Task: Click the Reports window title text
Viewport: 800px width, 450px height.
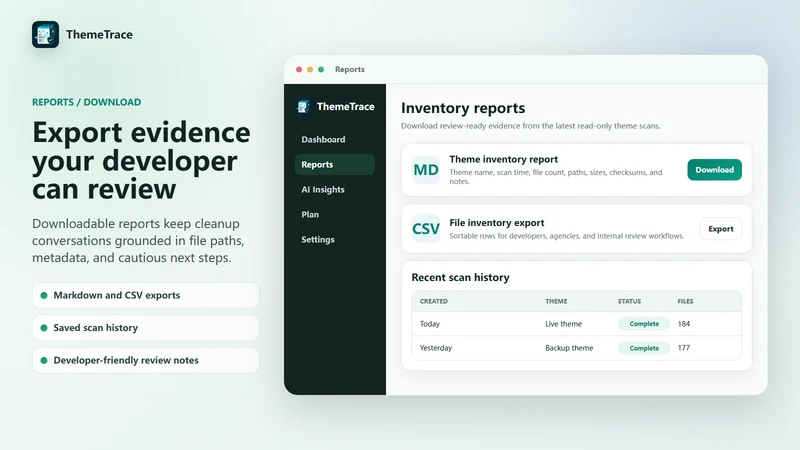Action: click(x=349, y=69)
